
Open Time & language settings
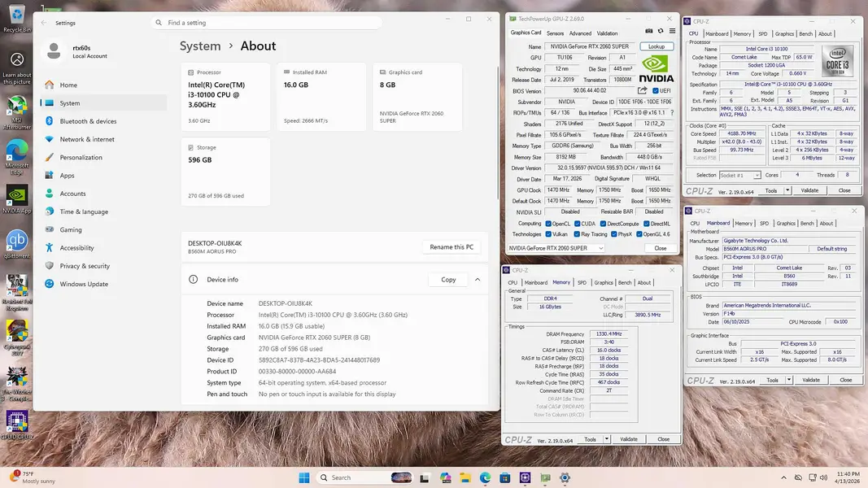(x=84, y=212)
